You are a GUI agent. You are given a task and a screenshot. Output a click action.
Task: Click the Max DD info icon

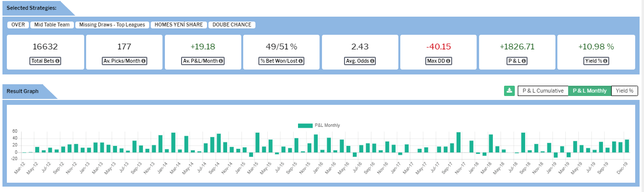tap(448, 61)
